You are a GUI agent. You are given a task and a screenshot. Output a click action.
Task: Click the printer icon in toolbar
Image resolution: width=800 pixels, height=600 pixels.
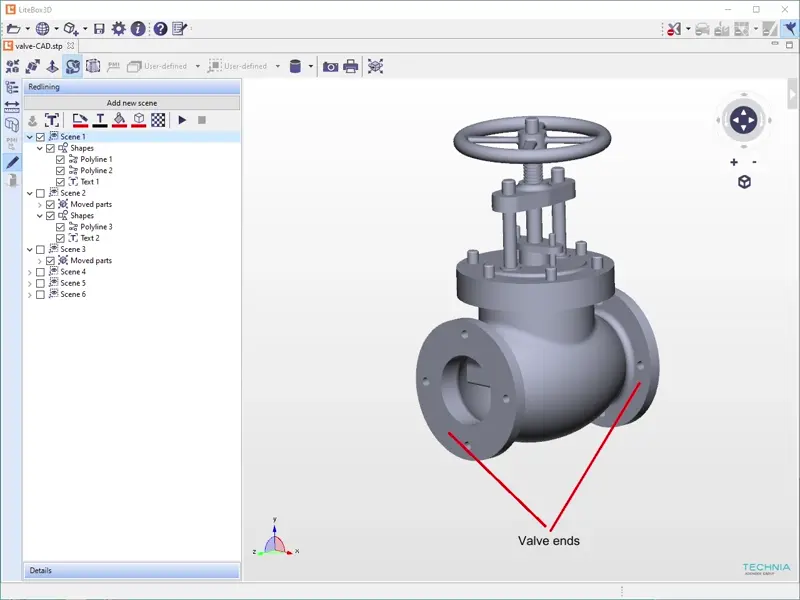coord(351,67)
